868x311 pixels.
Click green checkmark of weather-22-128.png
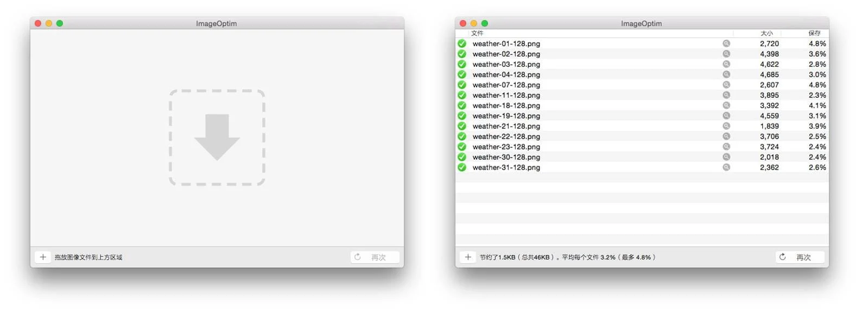tap(462, 136)
